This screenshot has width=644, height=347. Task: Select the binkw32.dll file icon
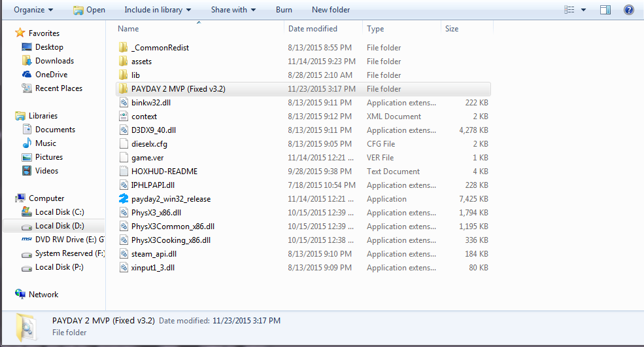(x=124, y=102)
